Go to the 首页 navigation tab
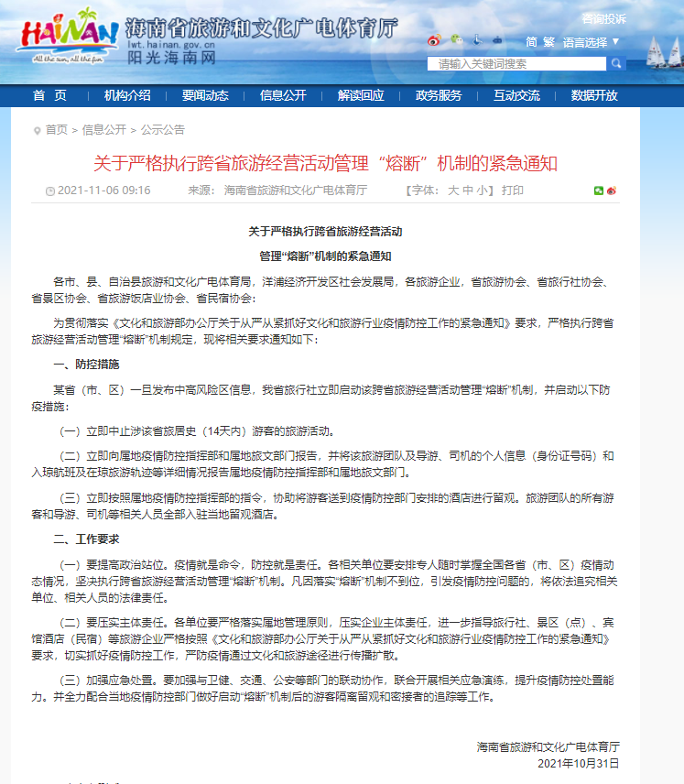The image size is (684, 784). coord(49,95)
